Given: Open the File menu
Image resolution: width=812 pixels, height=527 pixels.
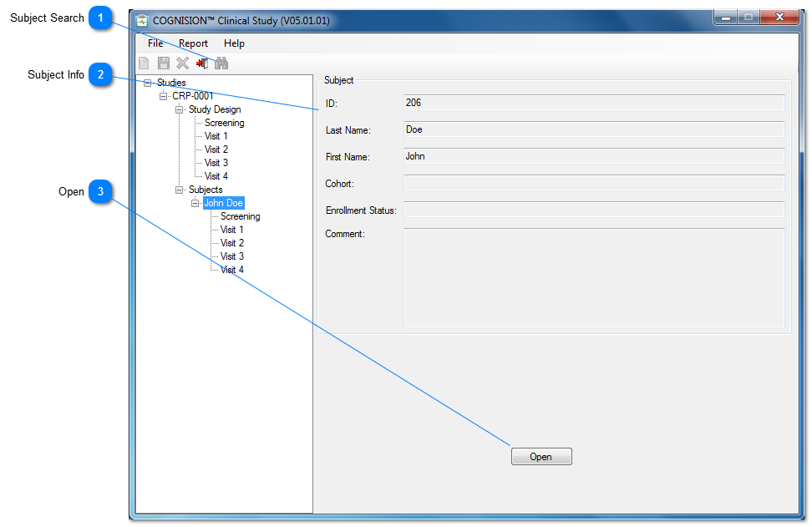Looking at the screenshot, I should point(155,43).
